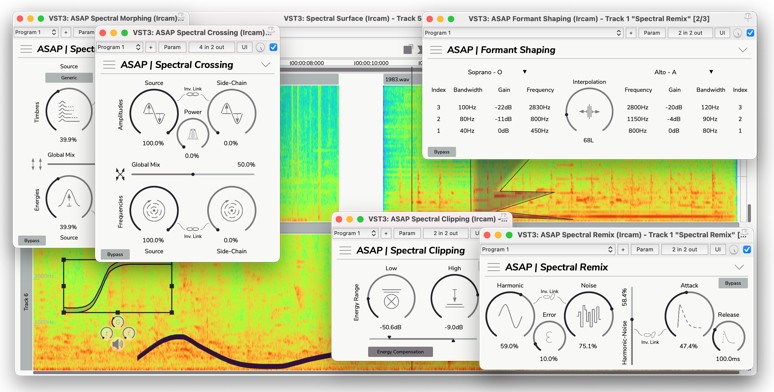Open Program 1 dropdown in Formant Shaping
Image resolution: width=774 pixels, height=392 pixels.
(x=524, y=33)
